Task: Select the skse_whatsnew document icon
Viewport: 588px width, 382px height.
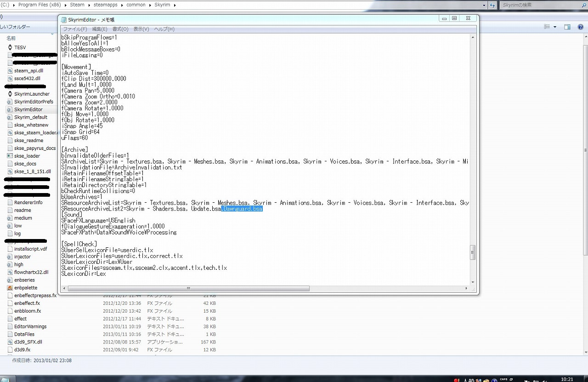Action: (x=10, y=125)
